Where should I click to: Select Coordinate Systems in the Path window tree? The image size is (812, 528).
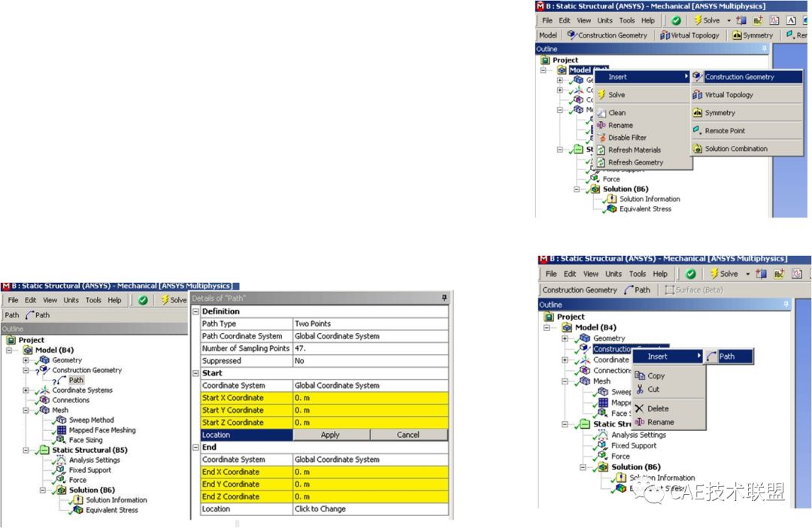(x=82, y=390)
